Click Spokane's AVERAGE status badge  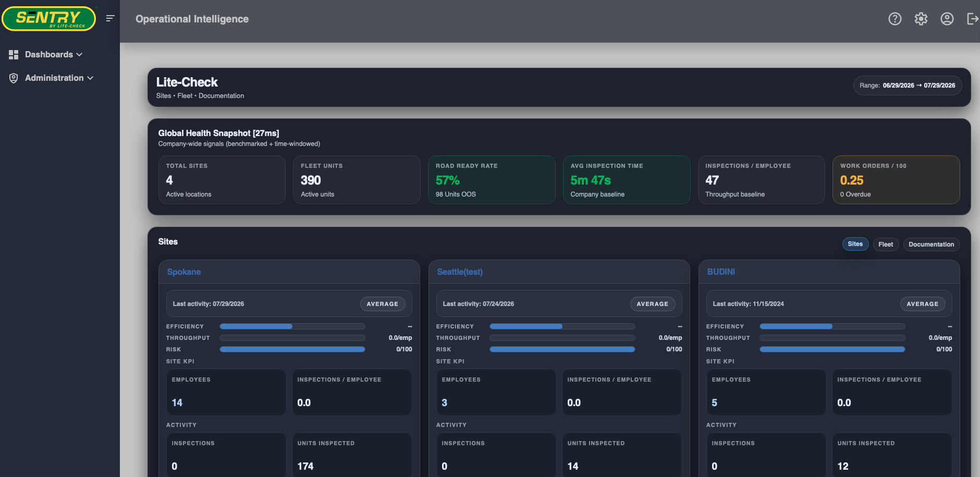383,304
